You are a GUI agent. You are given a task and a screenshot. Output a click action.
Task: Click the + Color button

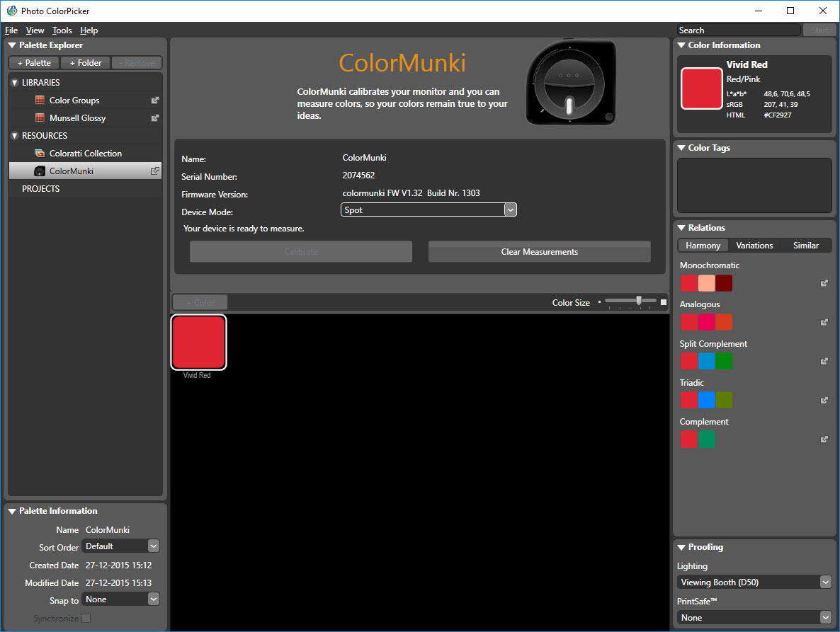(200, 303)
